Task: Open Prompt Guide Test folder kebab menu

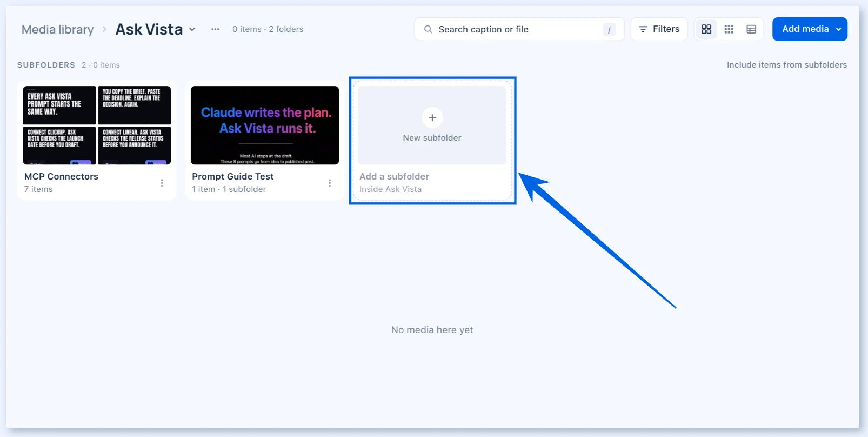Action: pyautogui.click(x=330, y=183)
